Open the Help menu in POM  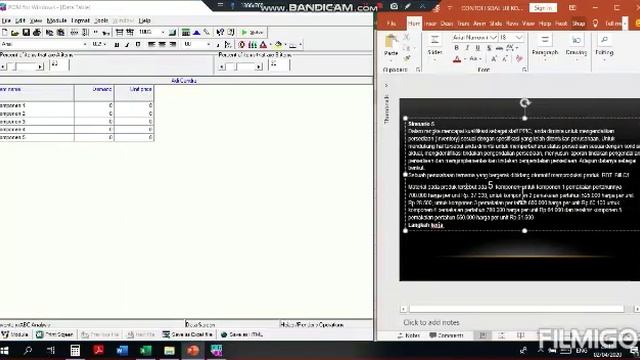pyautogui.click(x=144, y=20)
